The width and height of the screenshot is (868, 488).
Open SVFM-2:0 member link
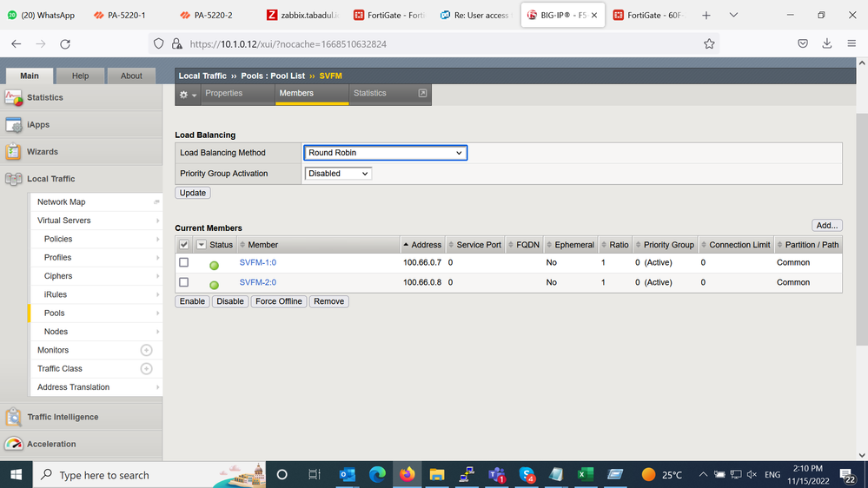click(257, 282)
